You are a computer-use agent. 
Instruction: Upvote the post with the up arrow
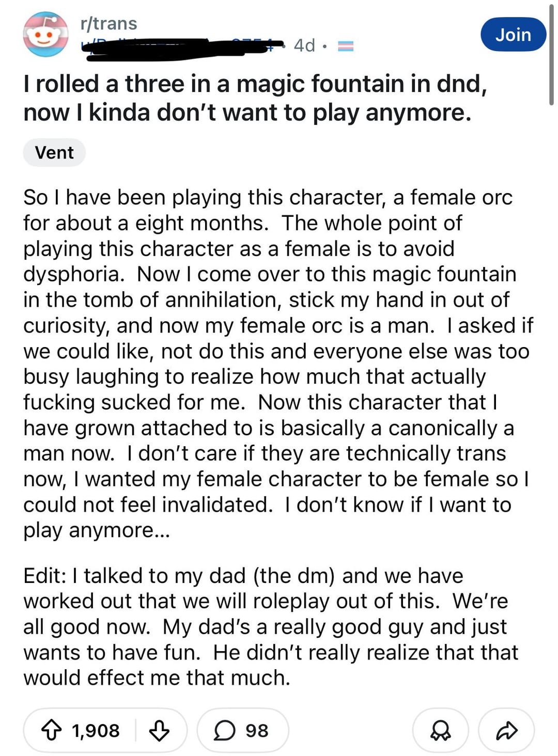click(x=51, y=731)
